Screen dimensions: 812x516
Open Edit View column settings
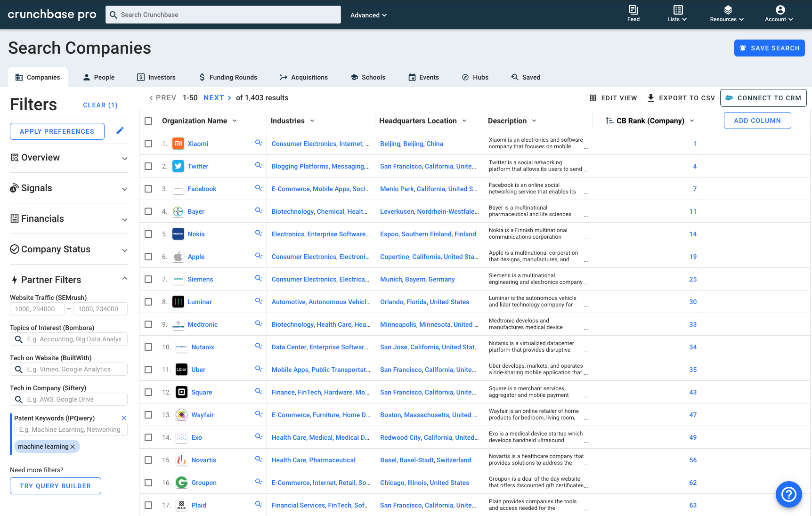613,98
